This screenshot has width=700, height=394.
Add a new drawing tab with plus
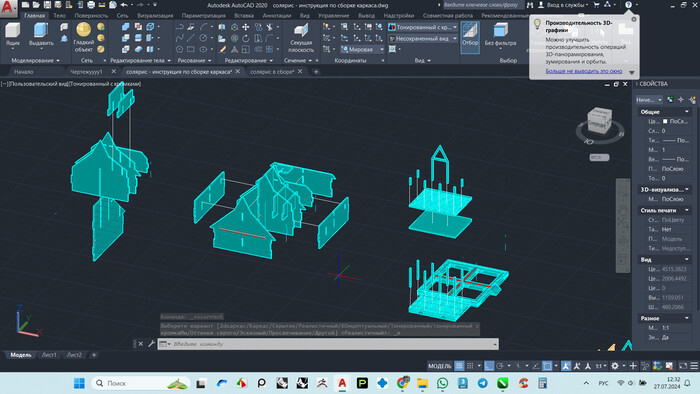pyautogui.click(x=316, y=71)
